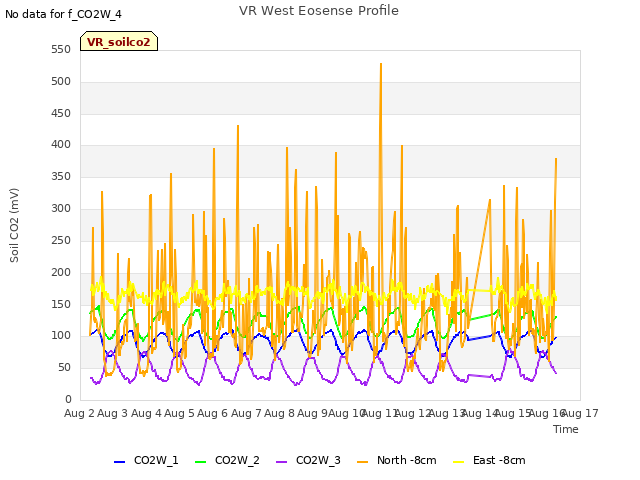Toggle the CO2W_1 legend entry

click(x=146, y=461)
